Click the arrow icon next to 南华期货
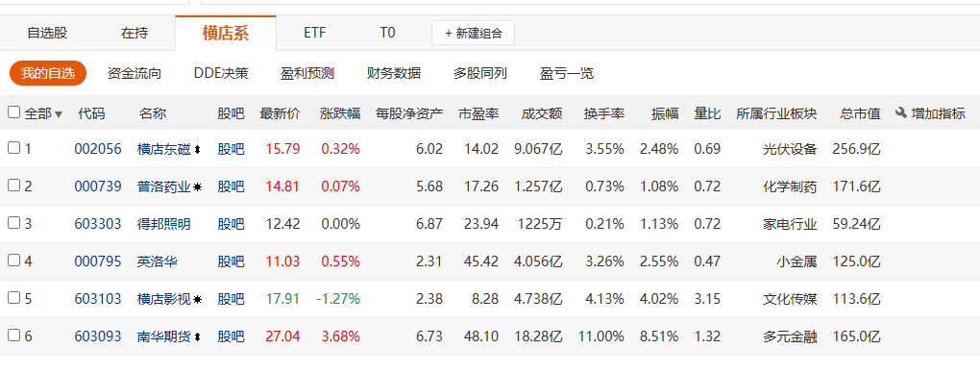 coord(198,336)
